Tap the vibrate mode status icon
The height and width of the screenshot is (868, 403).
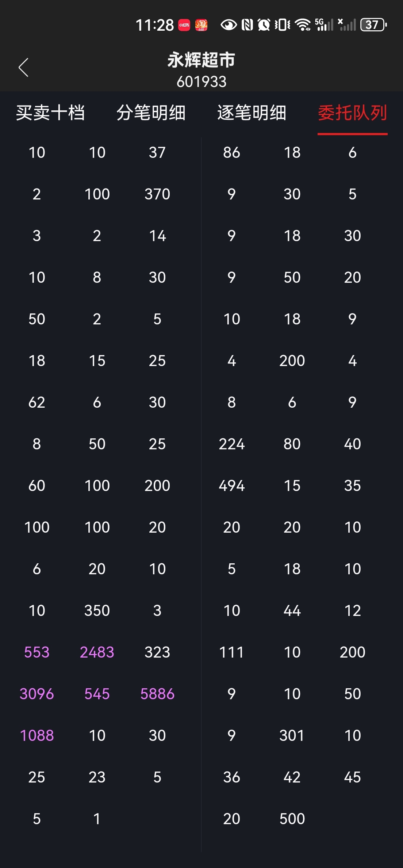pyautogui.click(x=283, y=25)
